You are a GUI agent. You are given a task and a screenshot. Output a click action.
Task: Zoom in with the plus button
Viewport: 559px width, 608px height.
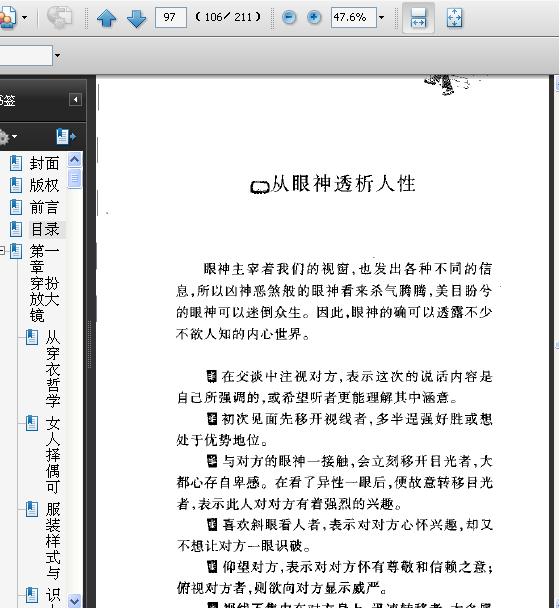pyautogui.click(x=314, y=17)
